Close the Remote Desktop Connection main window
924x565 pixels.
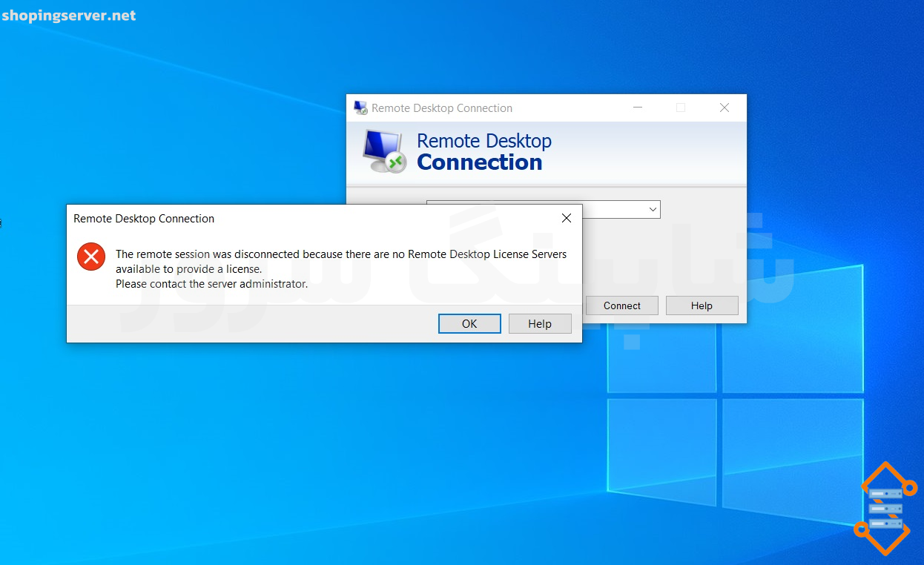[x=725, y=108]
